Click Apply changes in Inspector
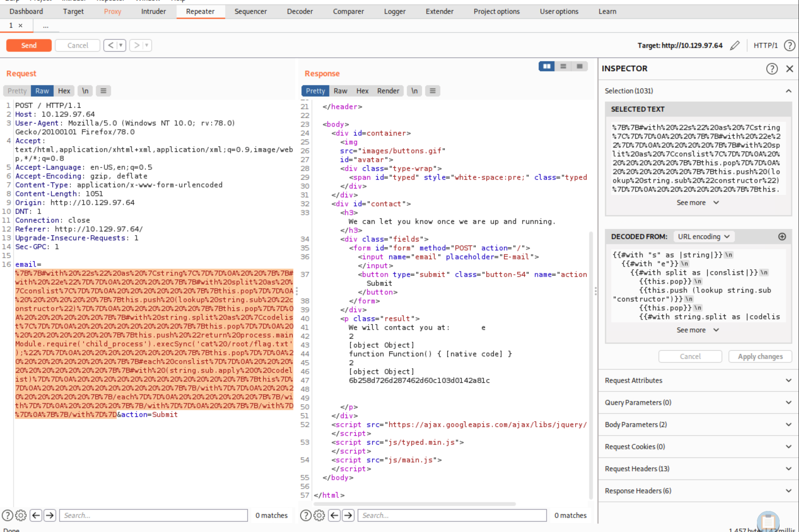The width and height of the screenshot is (799, 532). [x=760, y=357]
